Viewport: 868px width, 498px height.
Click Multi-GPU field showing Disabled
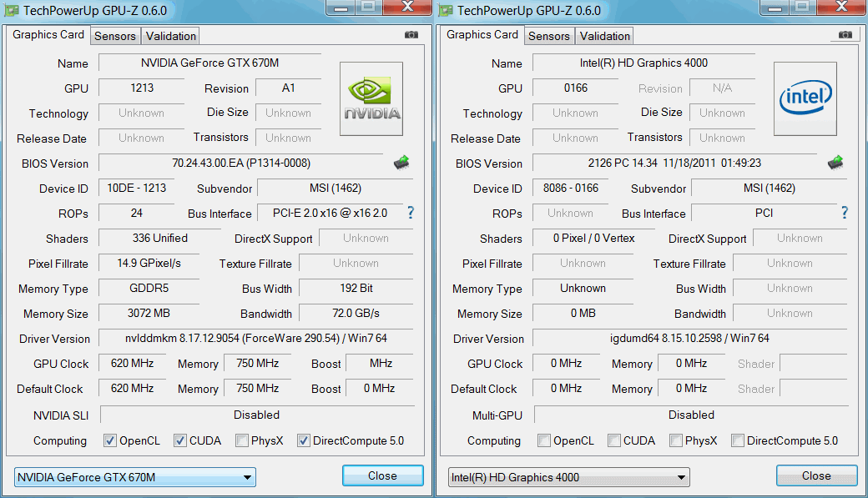coord(691,415)
